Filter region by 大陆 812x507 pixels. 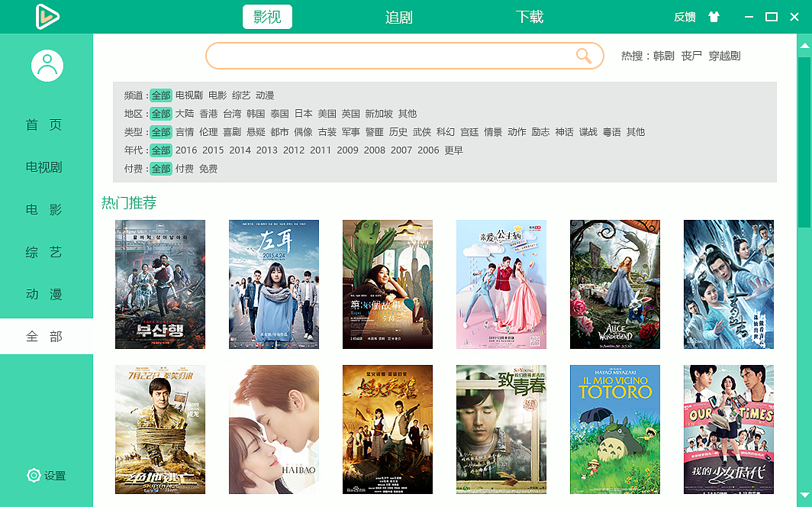coord(185,114)
